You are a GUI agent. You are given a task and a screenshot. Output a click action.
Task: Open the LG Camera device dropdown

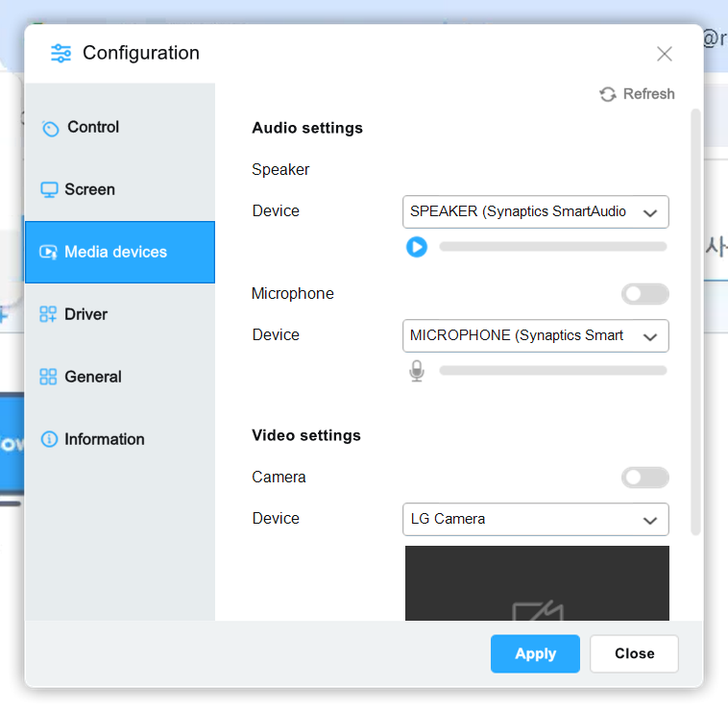click(x=535, y=519)
